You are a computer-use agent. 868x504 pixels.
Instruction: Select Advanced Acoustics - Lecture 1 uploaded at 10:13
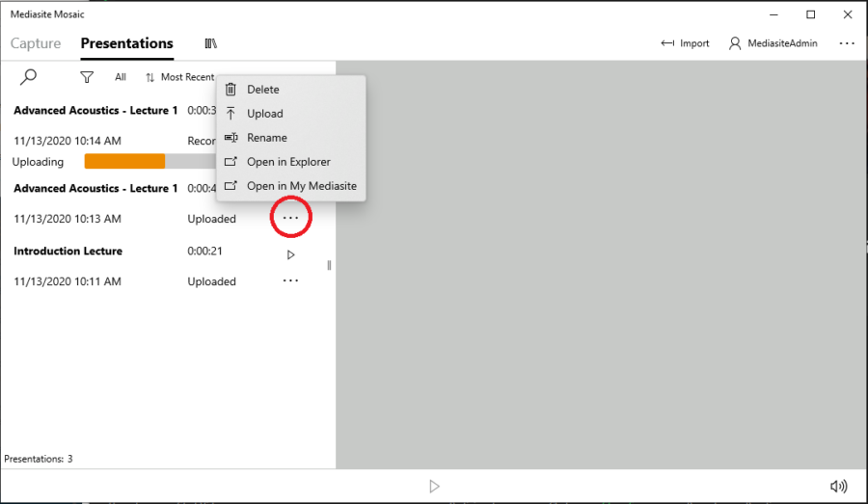coord(95,189)
